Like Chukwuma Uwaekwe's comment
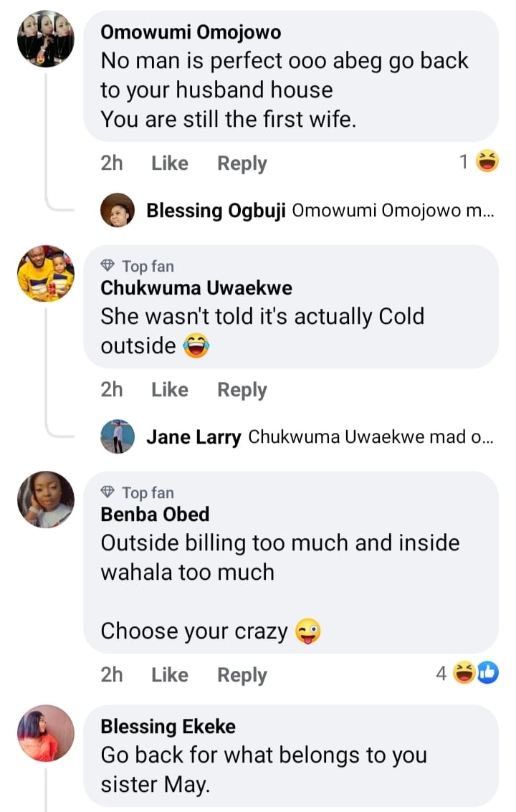The width and height of the screenshot is (516, 812). tap(170, 390)
